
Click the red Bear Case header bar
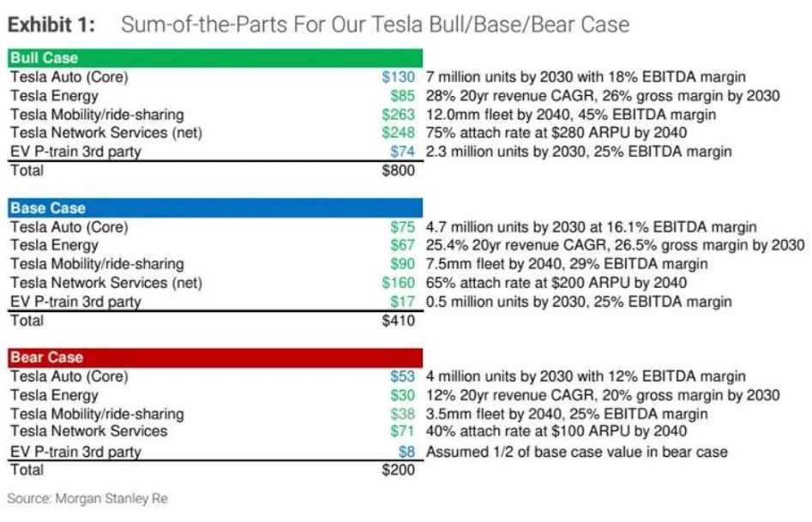(x=214, y=357)
